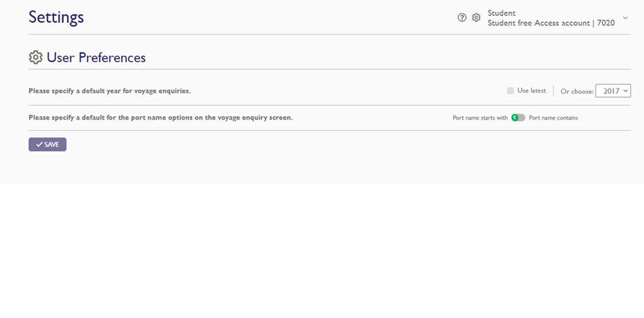Viewport: 644px width, 318px height.
Task: Click the 'Or choose:' label
Action: 577,91
